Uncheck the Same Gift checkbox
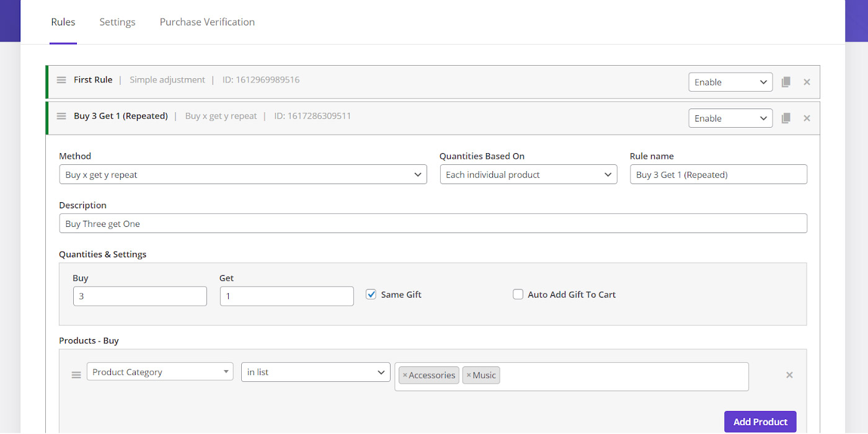Screen dimensions: 868x434 click(371, 294)
